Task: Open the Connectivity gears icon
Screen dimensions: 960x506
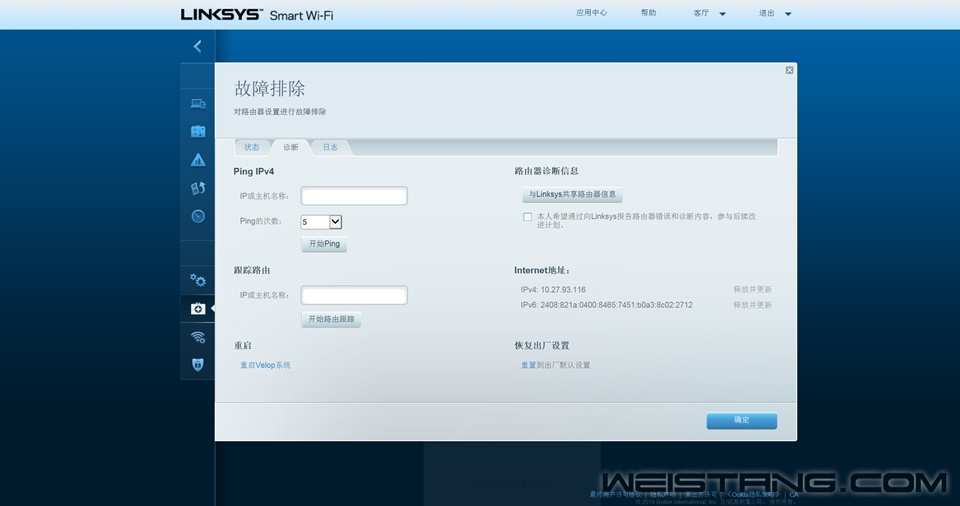Action: (x=198, y=280)
